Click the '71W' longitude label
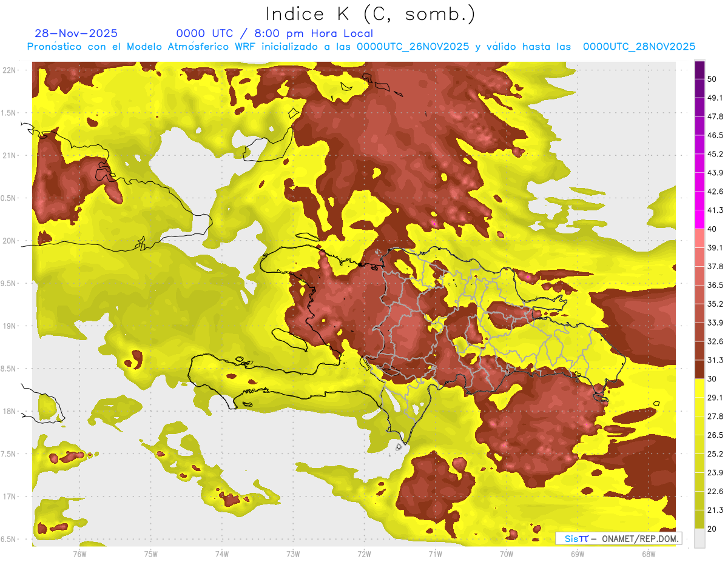 (435, 554)
